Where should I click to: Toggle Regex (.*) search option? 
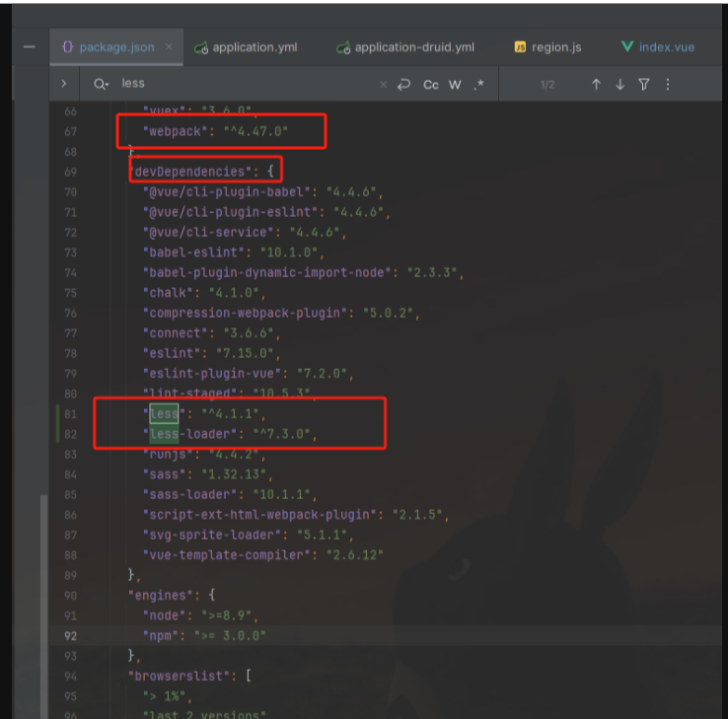pyautogui.click(x=478, y=85)
